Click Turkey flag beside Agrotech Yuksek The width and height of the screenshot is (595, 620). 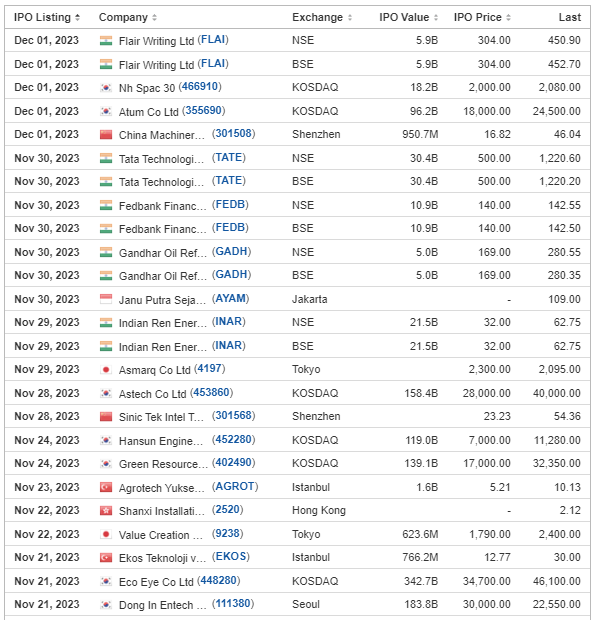tap(106, 488)
